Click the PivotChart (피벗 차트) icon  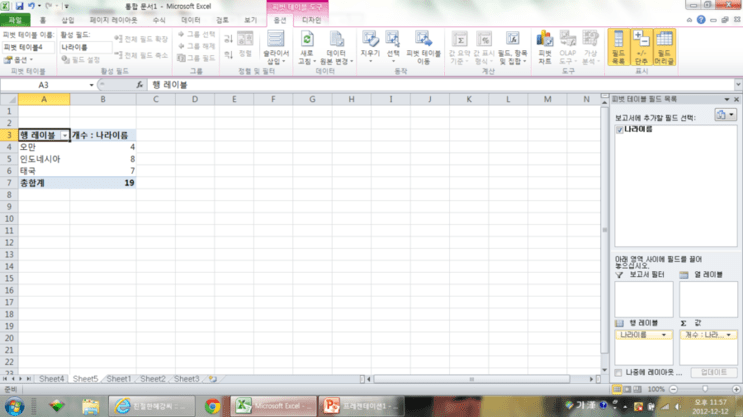coord(544,47)
